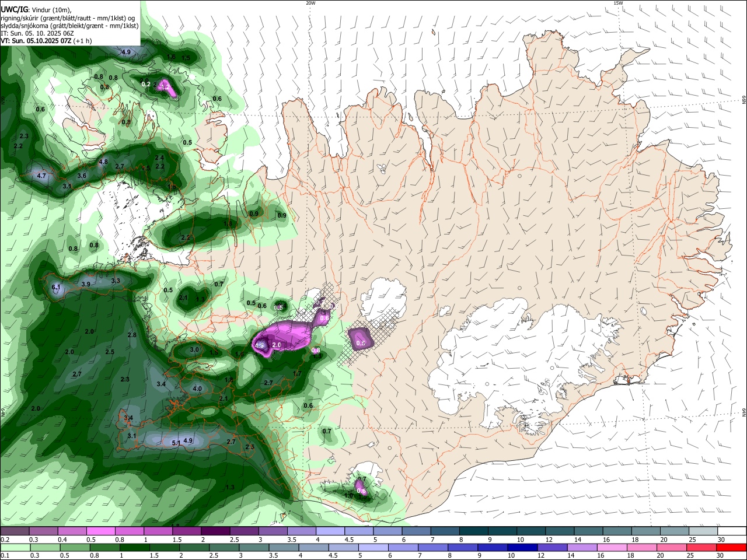Click the 'IT: Sun. 05. 10. 2025 06Z' line
Screen dimensions: 747x560
click(x=37, y=34)
